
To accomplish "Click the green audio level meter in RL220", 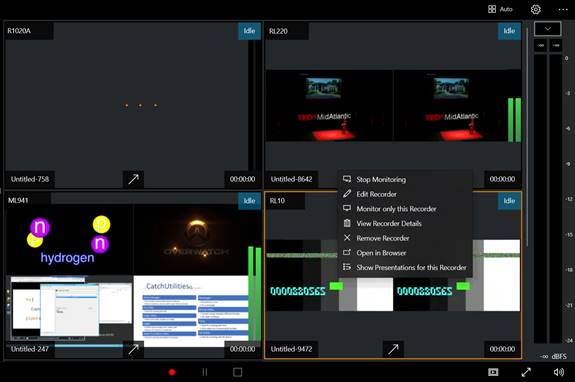I will (514, 120).
